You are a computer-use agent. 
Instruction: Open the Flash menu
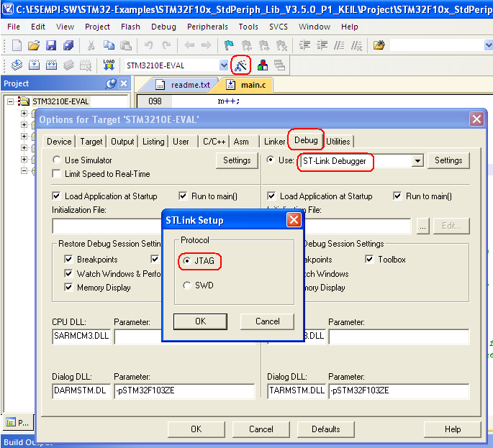pyautogui.click(x=130, y=27)
